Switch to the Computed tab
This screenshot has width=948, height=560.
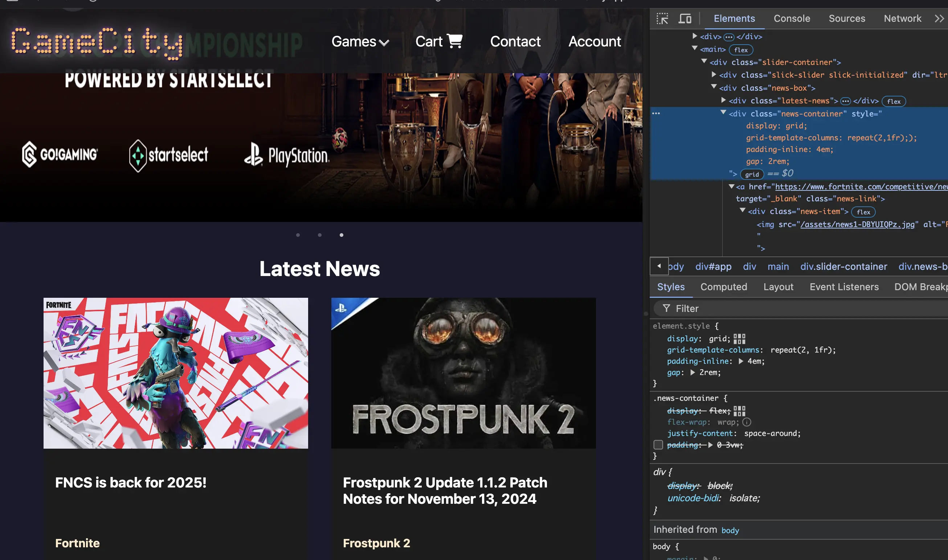[x=724, y=287]
